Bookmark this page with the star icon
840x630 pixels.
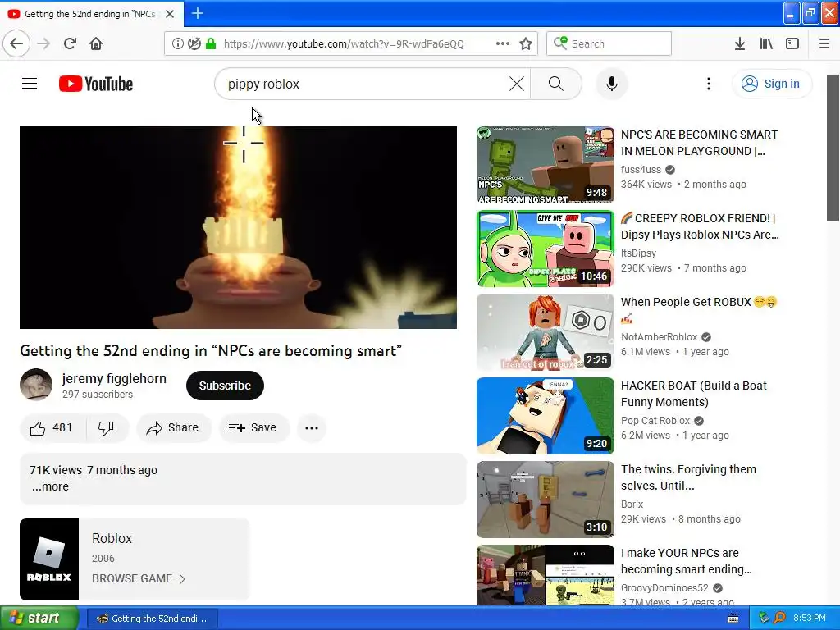[x=526, y=43]
